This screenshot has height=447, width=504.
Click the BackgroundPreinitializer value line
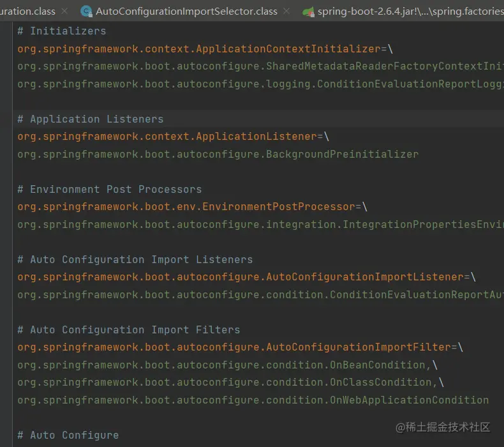pos(218,154)
